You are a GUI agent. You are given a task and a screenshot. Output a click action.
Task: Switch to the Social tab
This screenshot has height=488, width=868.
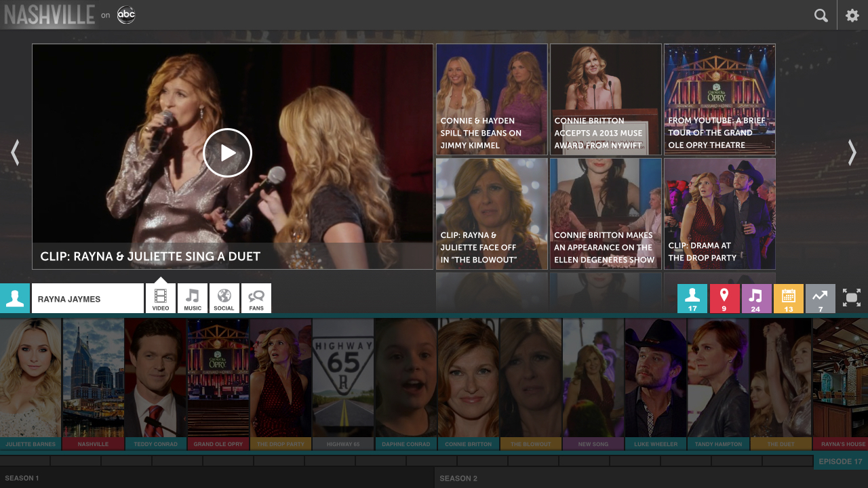224,298
